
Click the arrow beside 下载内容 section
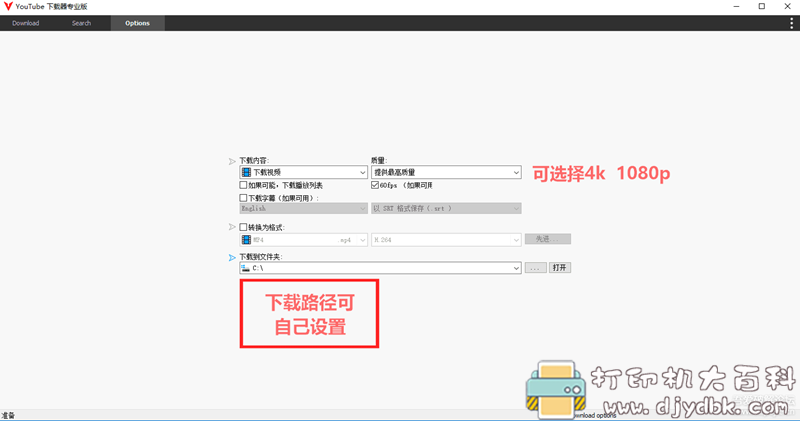click(232, 161)
